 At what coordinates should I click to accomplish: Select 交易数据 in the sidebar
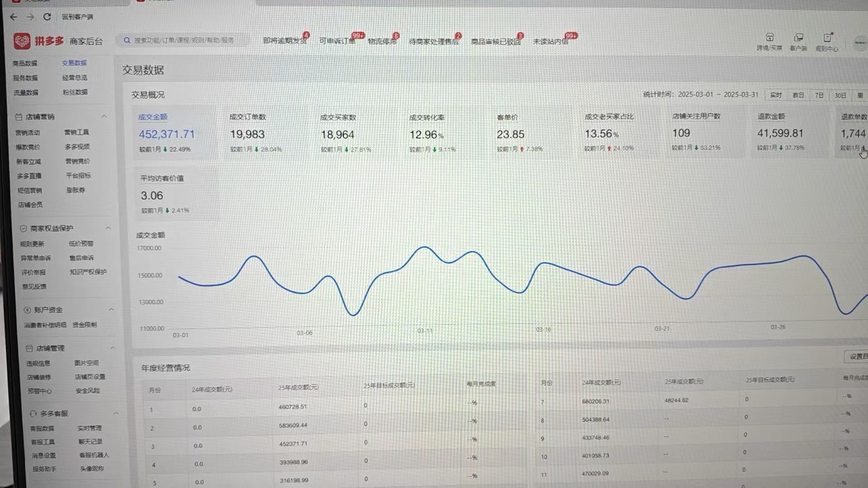tap(74, 63)
